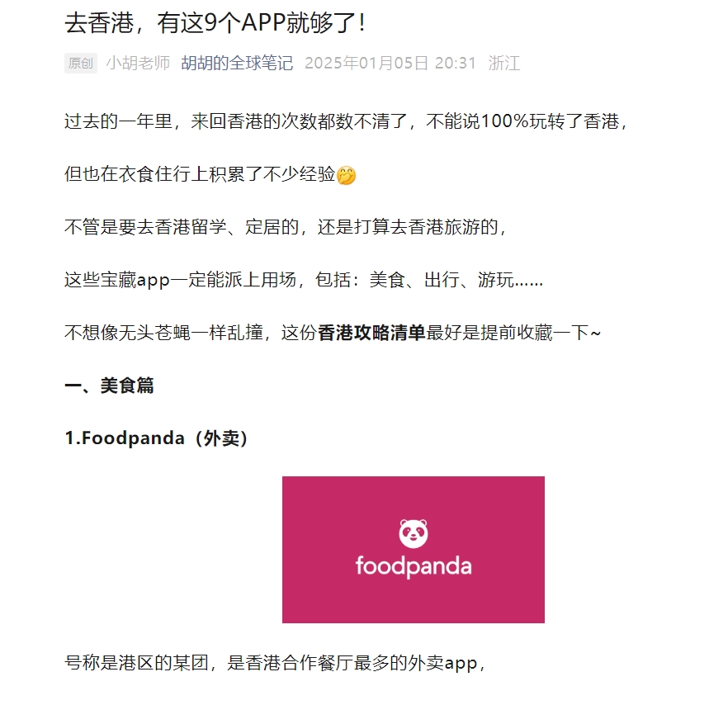
Task: Click the line starting 这些宝藏app
Action: pyautogui.click(x=304, y=280)
